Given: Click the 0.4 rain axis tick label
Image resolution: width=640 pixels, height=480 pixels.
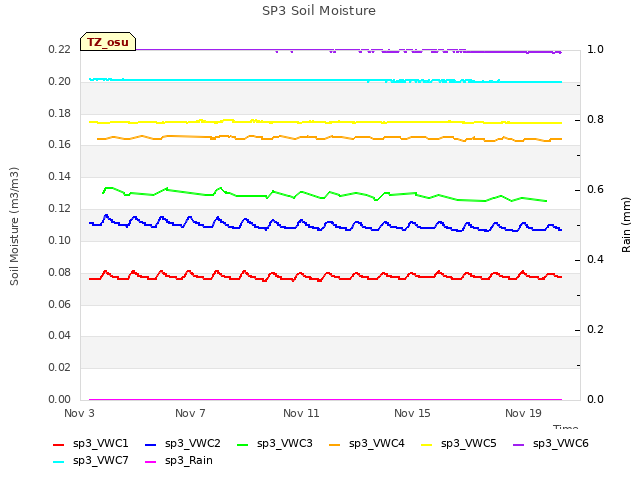Looking at the screenshot, I should [596, 260].
